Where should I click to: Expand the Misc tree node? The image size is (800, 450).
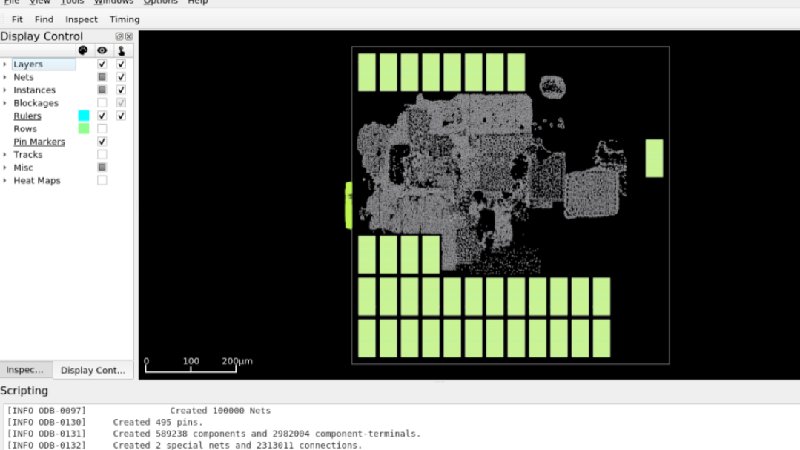(5, 167)
